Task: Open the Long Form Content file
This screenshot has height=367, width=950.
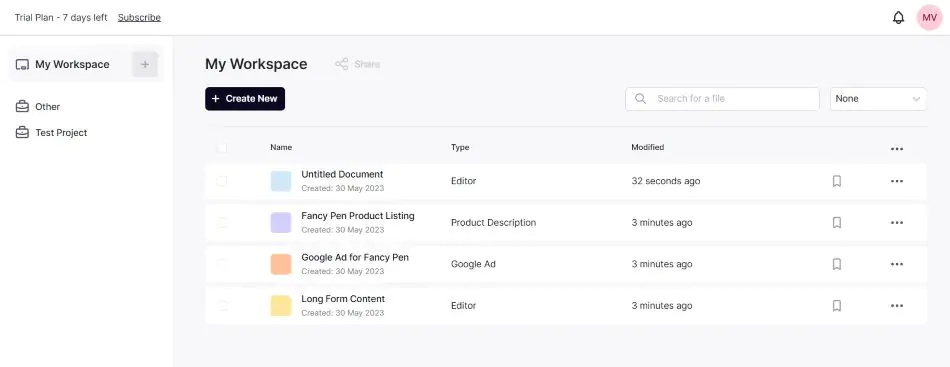Action: coord(343,299)
